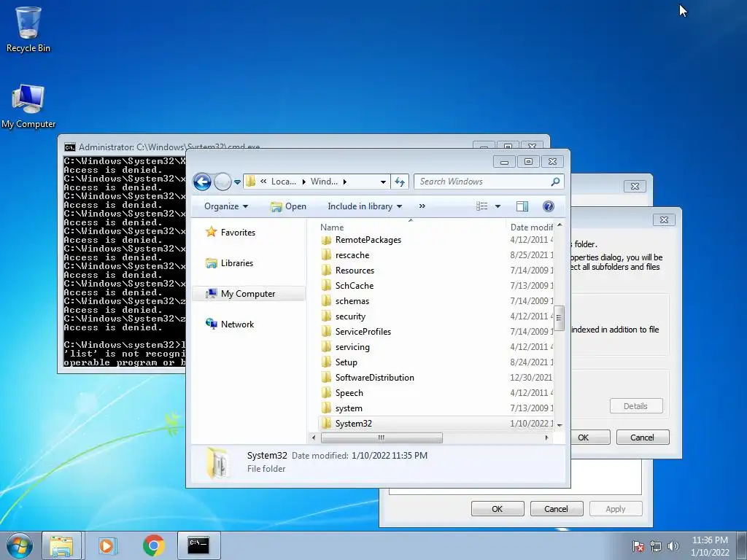
Task: Click the horizontal scrollbar left arrow
Action: (314, 437)
